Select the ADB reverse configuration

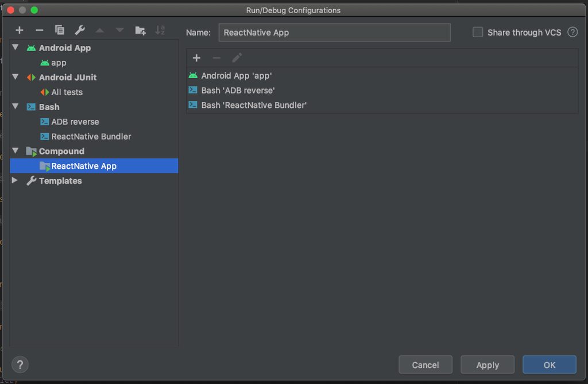94,122
